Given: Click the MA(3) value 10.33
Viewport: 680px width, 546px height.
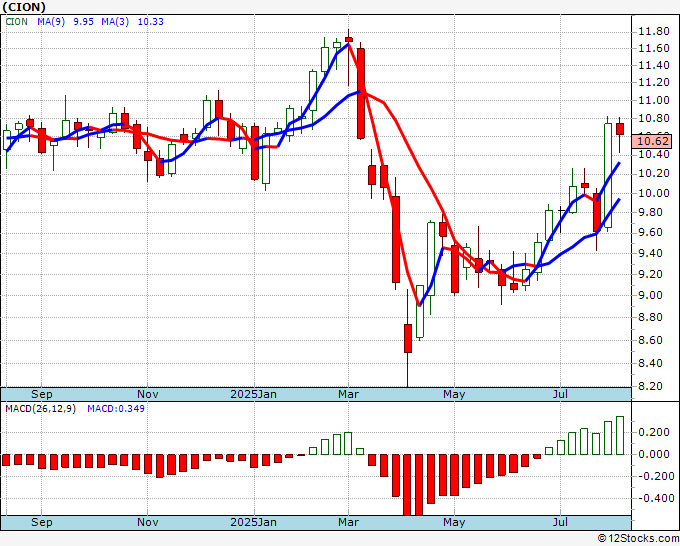Looking at the screenshot, I should coord(150,22).
